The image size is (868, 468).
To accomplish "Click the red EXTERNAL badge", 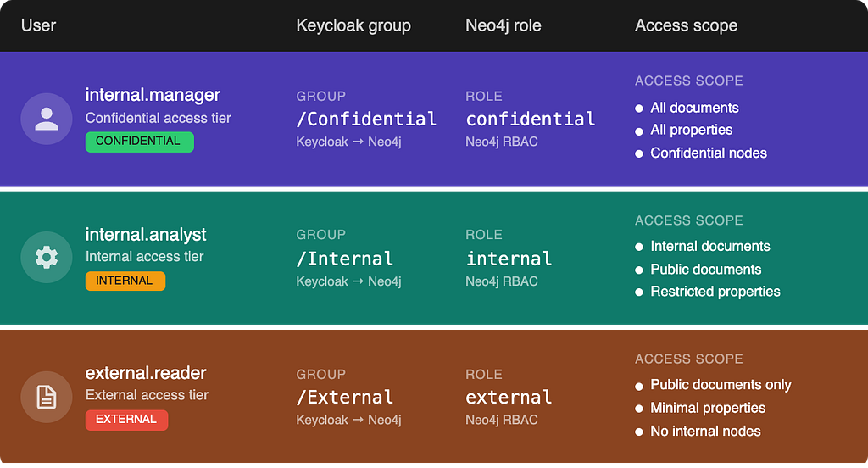I will (x=127, y=420).
